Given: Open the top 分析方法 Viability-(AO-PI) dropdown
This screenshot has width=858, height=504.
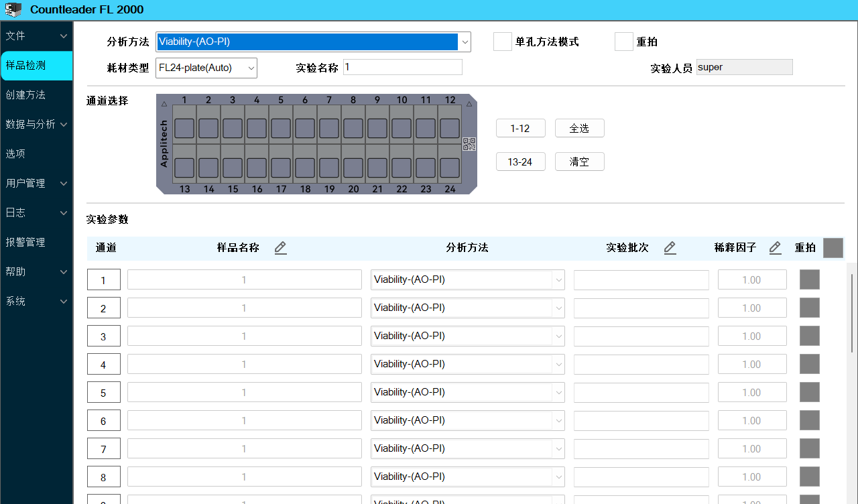Looking at the screenshot, I should (313, 42).
